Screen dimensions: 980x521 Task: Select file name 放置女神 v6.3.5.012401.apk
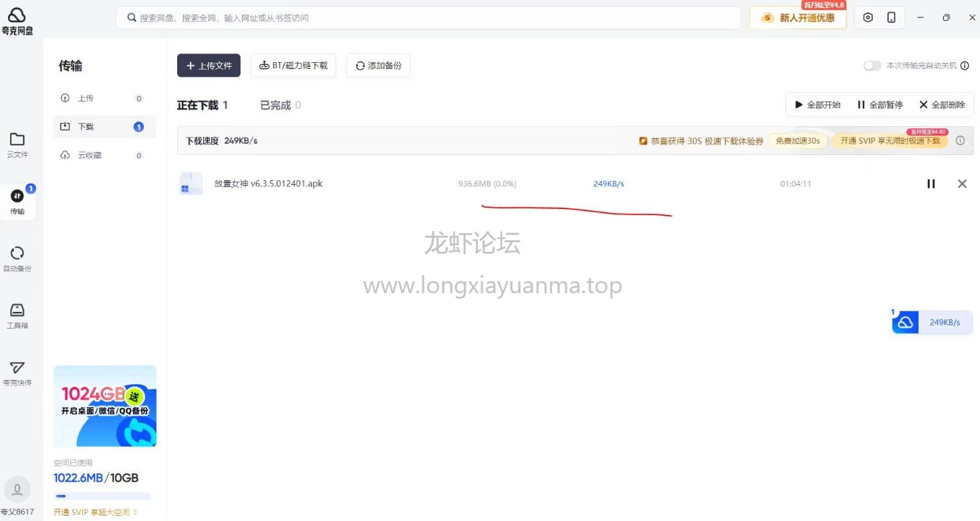point(268,184)
